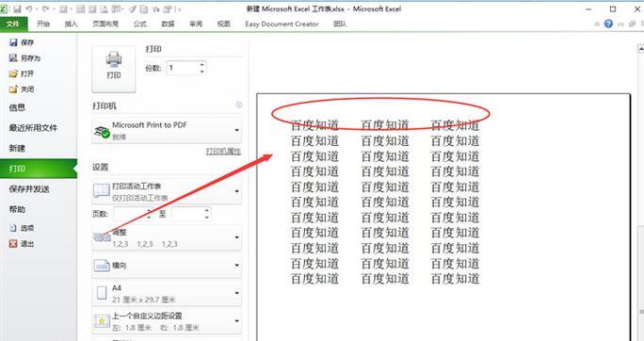This screenshot has width=644, height=341.
Task: Open the 文件 file tab
Action: point(13,24)
